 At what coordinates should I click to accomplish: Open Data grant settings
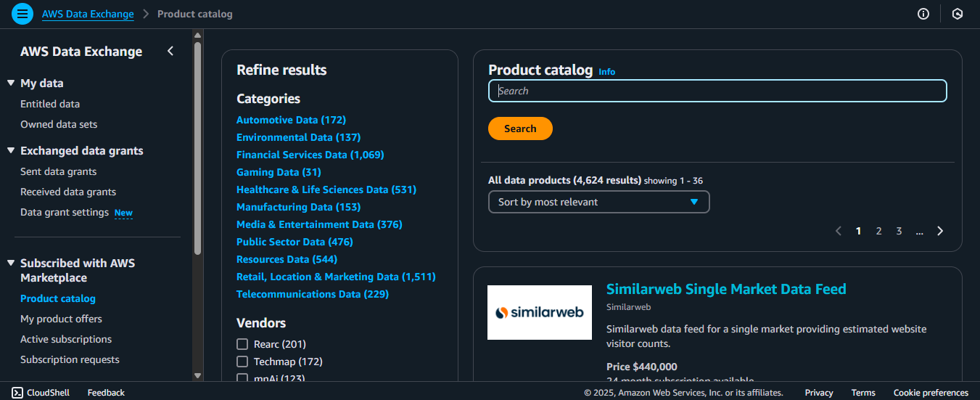click(65, 212)
